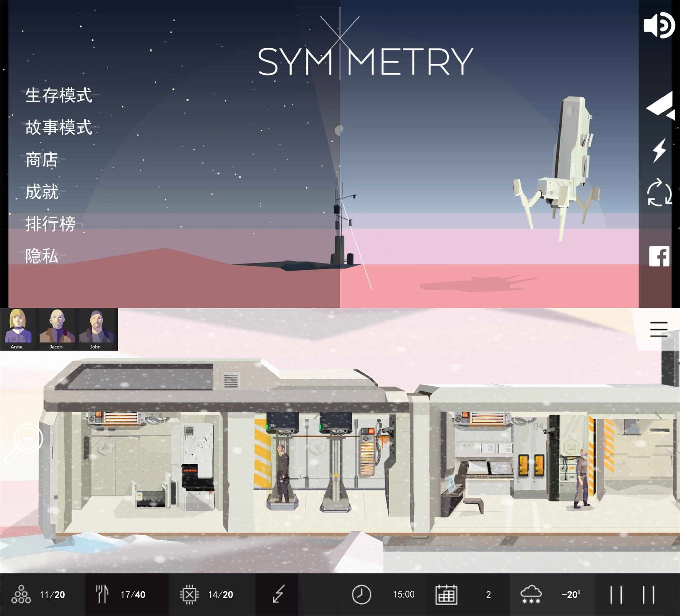
Task: Click the calendar day icon
Action: tap(446, 594)
